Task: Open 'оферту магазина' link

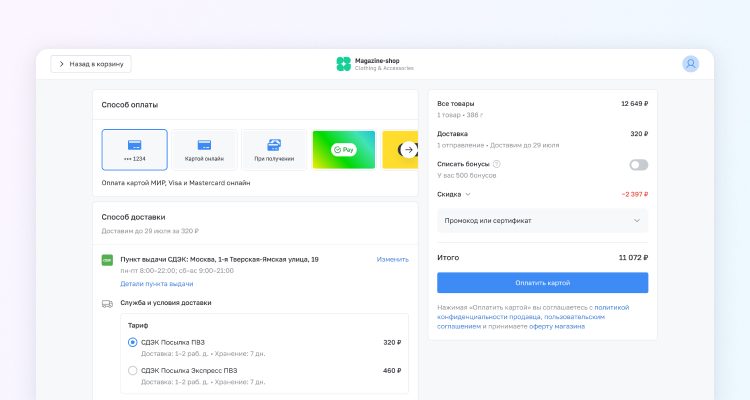Action: pyautogui.click(x=557, y=326)
